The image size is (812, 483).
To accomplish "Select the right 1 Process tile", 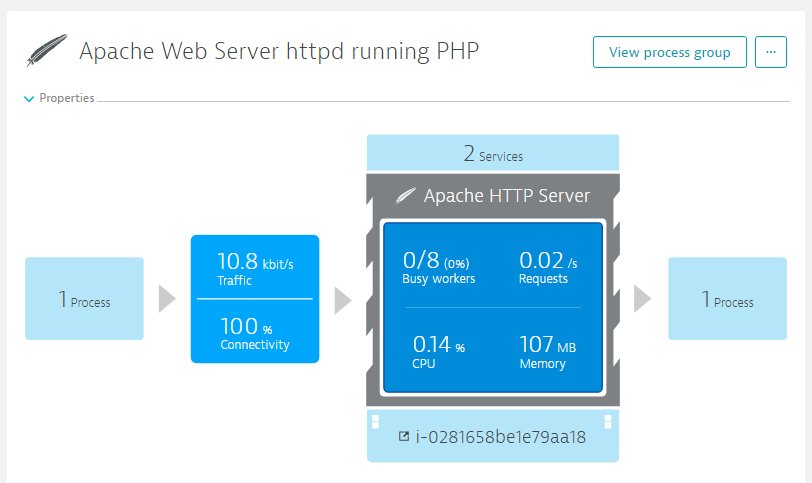I will pos(727,298).
